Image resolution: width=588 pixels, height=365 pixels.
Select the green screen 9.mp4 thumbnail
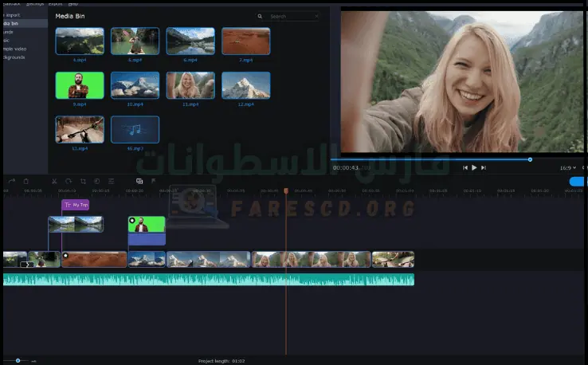(x=80, y=85)
